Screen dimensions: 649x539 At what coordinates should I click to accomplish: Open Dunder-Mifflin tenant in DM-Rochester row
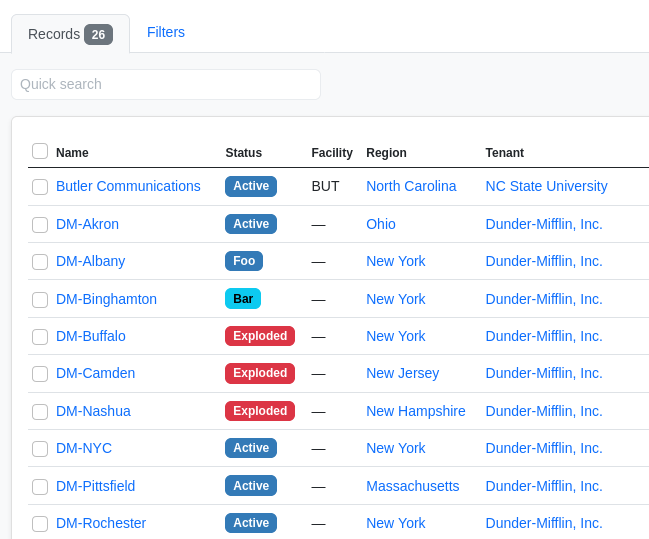click(x=544, y=523)
